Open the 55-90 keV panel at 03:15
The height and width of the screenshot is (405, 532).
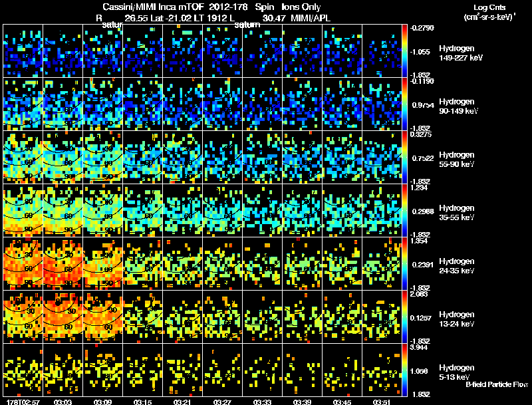142,157
